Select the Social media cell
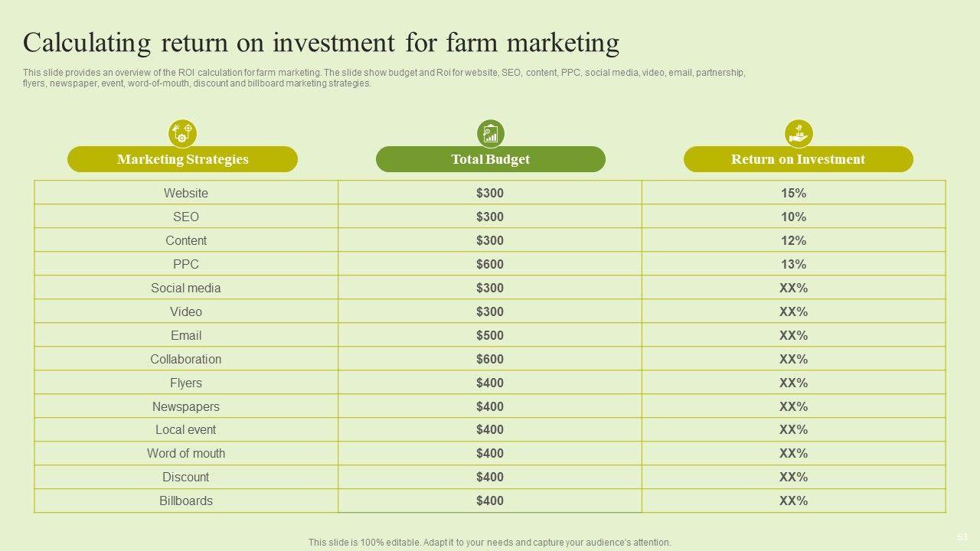 [186, 288]
